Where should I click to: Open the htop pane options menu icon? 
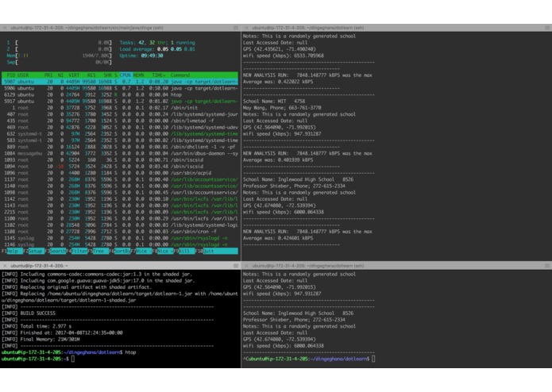point(236,28)
